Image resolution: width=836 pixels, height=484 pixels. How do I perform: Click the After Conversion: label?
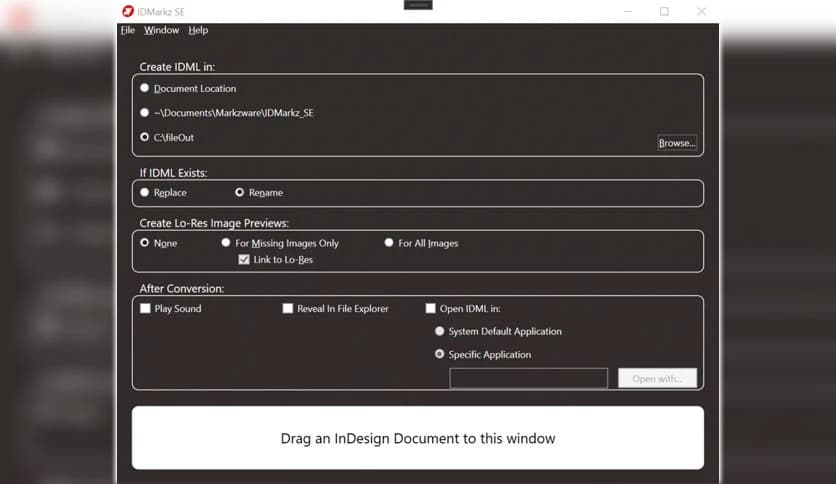(182, 288)
